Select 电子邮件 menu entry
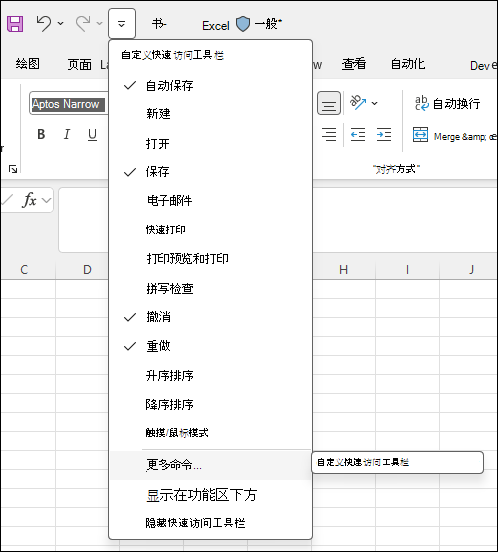The image size is (498, 552). [210, 200]
